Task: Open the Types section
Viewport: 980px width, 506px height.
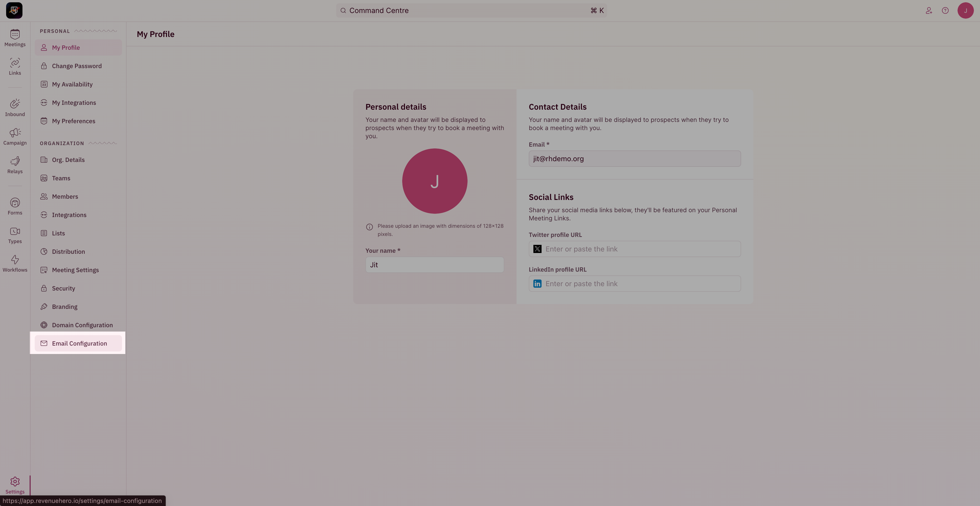Action: pyautogui.click(x=15, y=235)
